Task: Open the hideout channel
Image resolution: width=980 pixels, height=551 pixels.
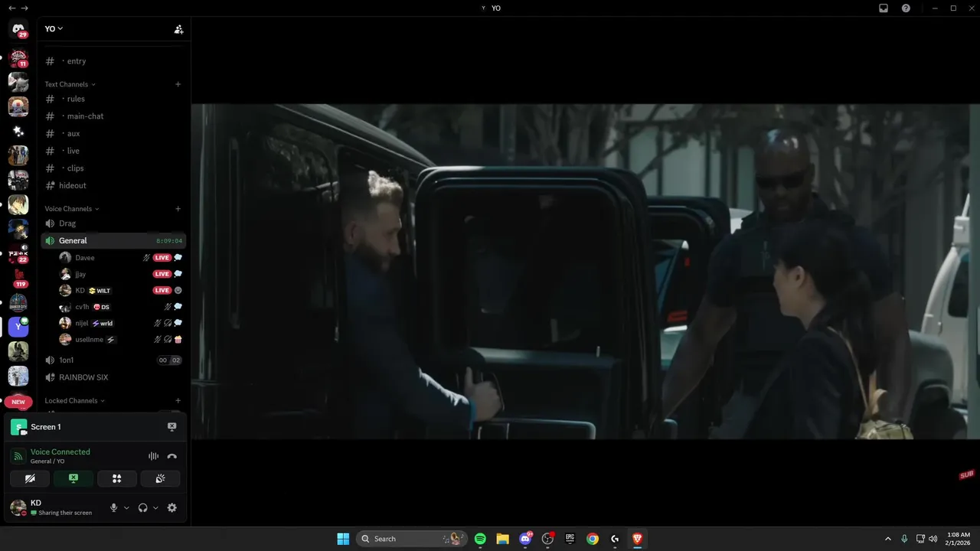Action: [x=113, y=185]
